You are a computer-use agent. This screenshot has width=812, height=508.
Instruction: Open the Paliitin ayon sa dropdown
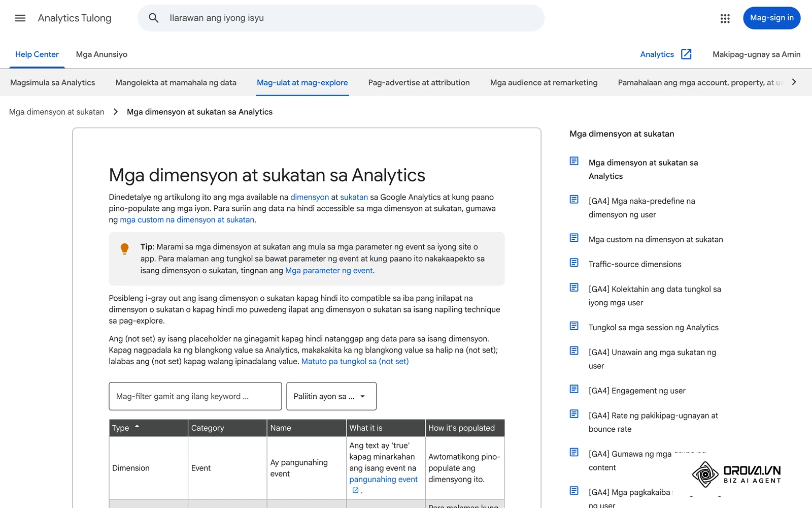click(x=331, y=396)
